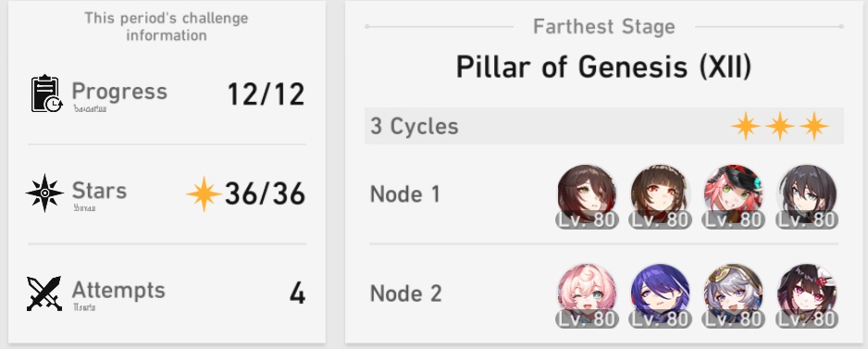The height and width of the screenshot is (349, 868).
Task: Select Node 2 purple-haired avatar
Action: click(x=660, y=295)
